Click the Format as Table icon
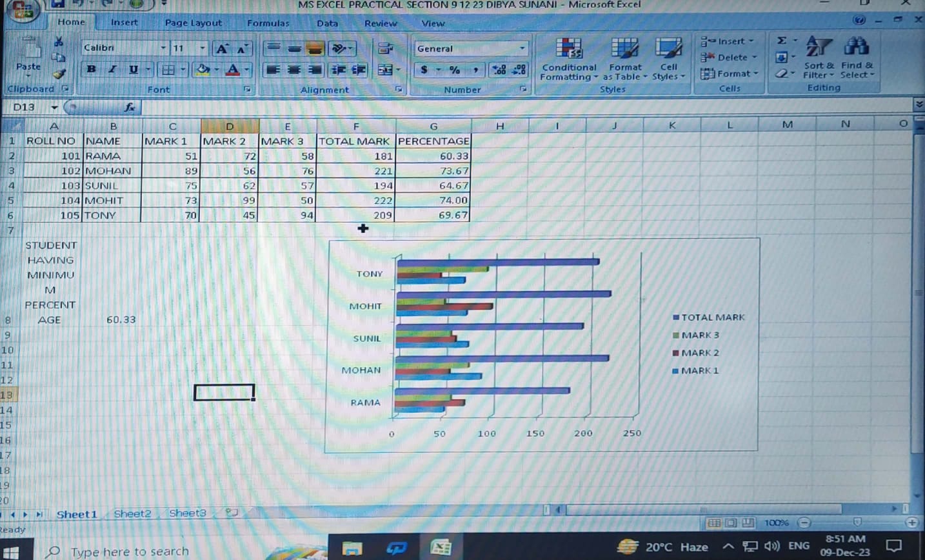Image resolution: width=925 pixels, height=560 pixels. (x=624, y=59)
